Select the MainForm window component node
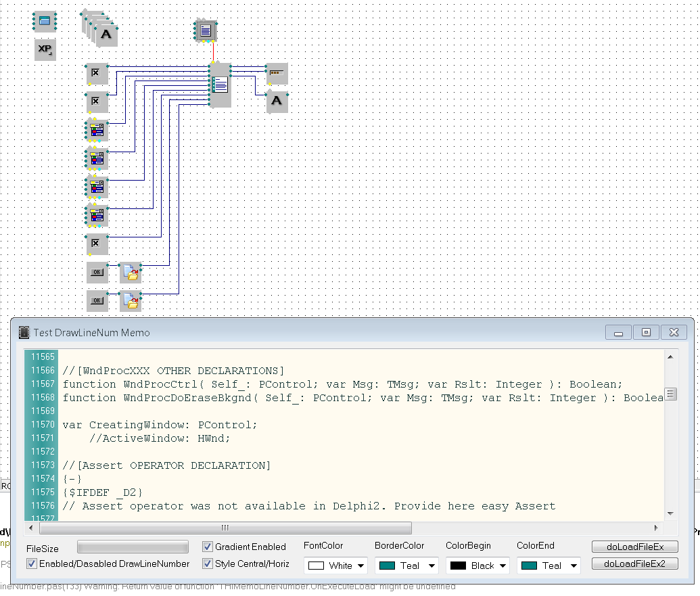Viewport: 700px width, 596px height. click(x=45, y=22)
